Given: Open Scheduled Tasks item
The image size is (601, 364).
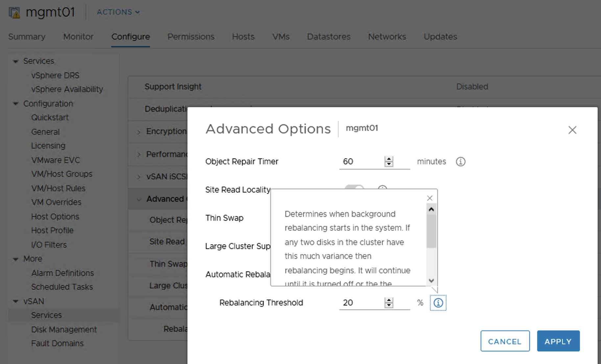Looking at the screenshot, I should point(62,287).
